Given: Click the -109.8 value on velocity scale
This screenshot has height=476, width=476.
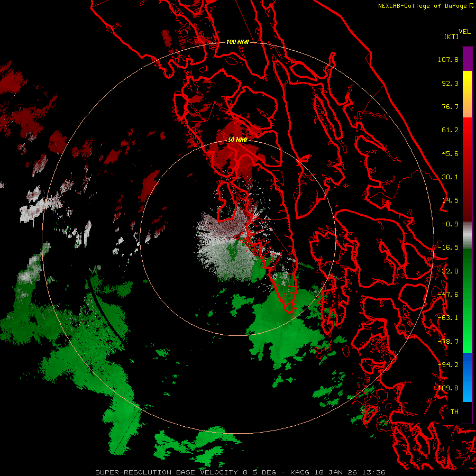Looking at the screenshot, I should coord(446,388).
